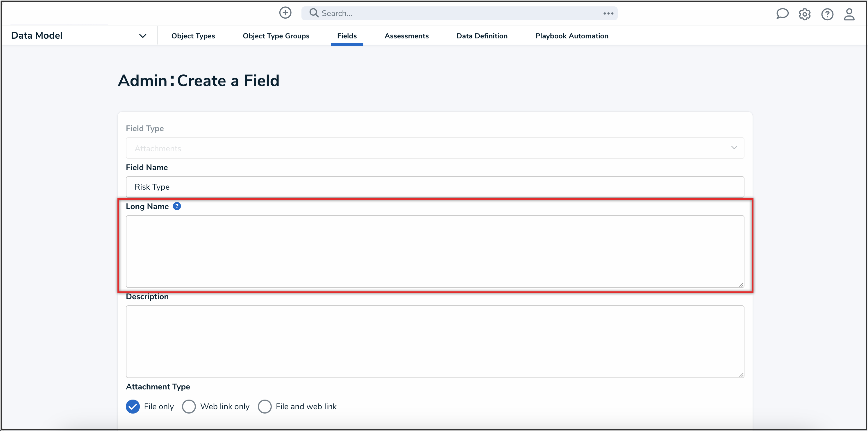The height and width of the screenshot is (431, 868).
Task: Open the settings gear icon
Action: pos(804,14)
